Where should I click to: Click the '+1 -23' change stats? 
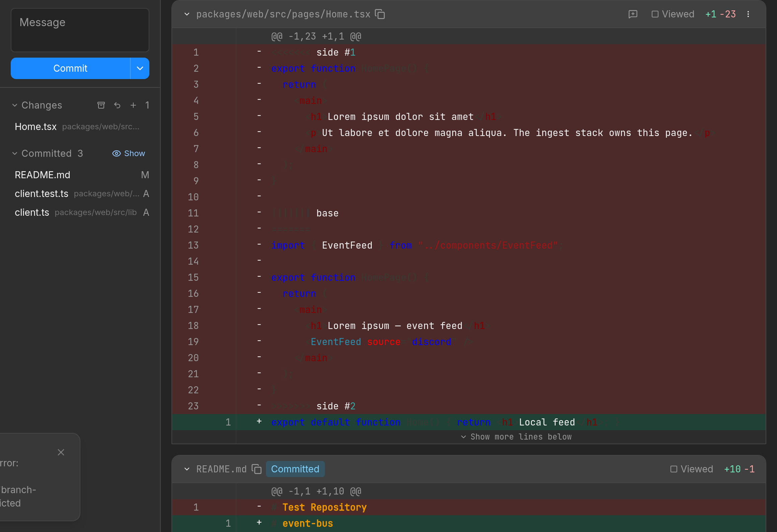click(720, 14)
